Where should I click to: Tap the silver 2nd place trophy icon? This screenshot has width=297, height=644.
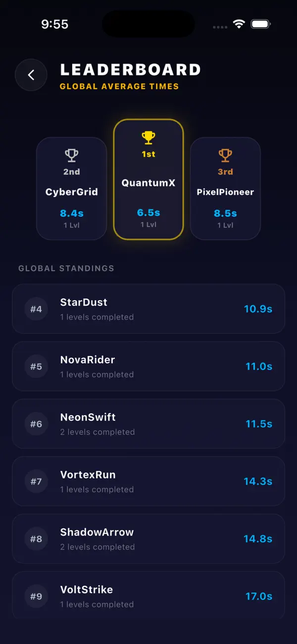click(72, 156)
